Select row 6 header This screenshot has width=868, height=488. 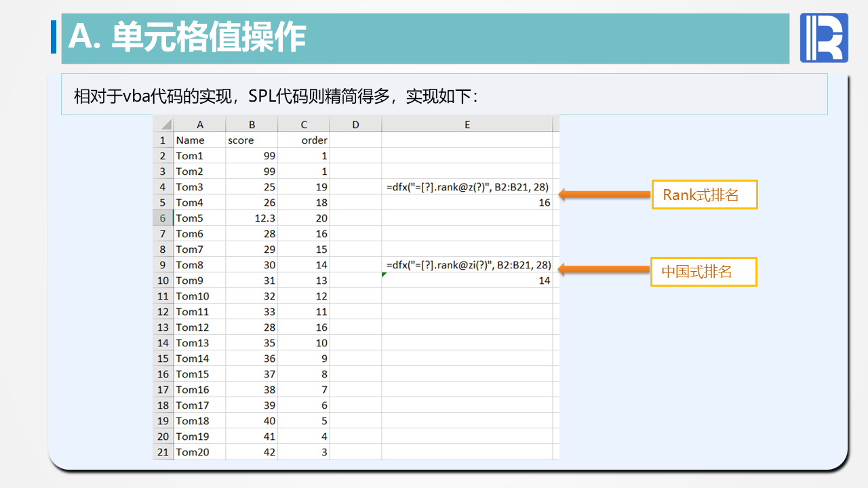(x=163, y=218)
